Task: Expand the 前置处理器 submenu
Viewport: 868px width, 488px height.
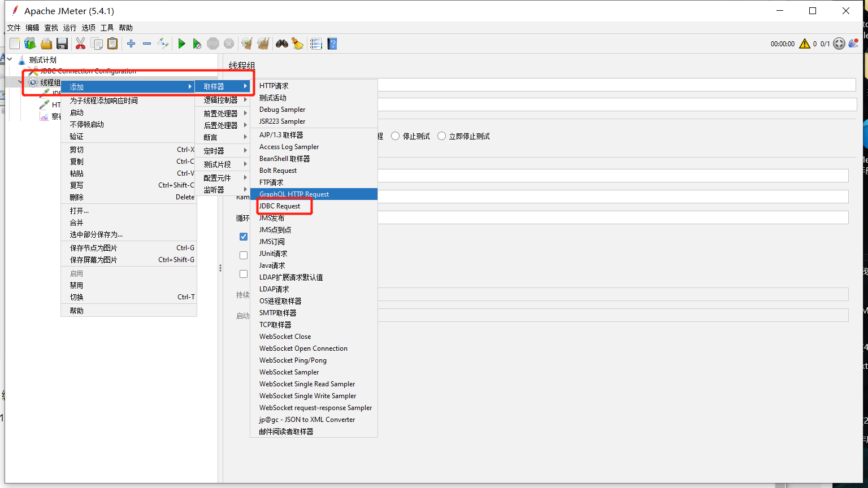Action: pos(223,114)
